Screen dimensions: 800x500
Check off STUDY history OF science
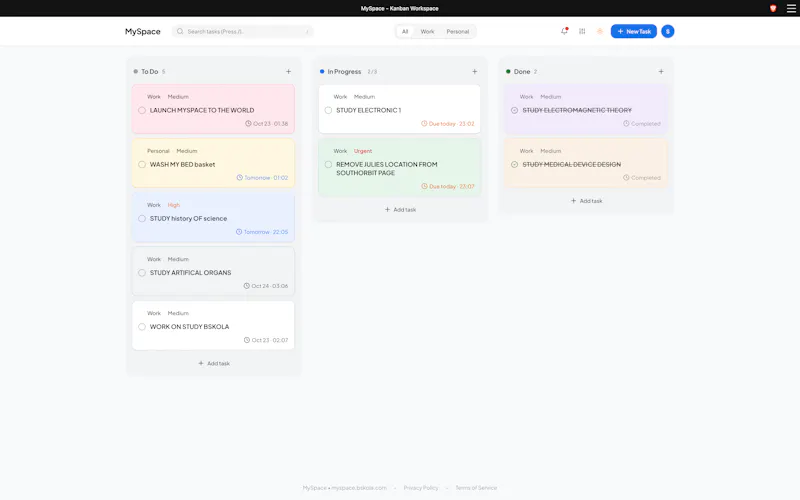tap(142, 218)
